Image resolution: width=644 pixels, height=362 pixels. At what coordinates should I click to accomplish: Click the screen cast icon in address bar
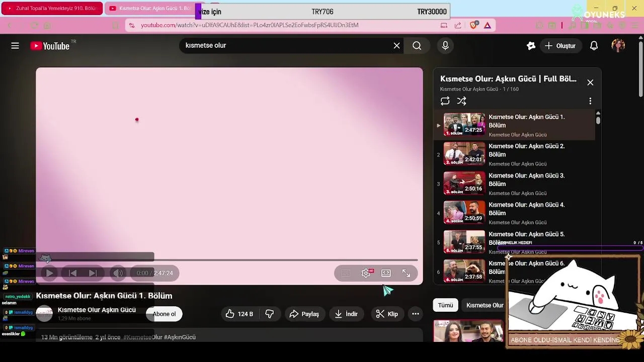pyautogui.click(x=444, y=25)
